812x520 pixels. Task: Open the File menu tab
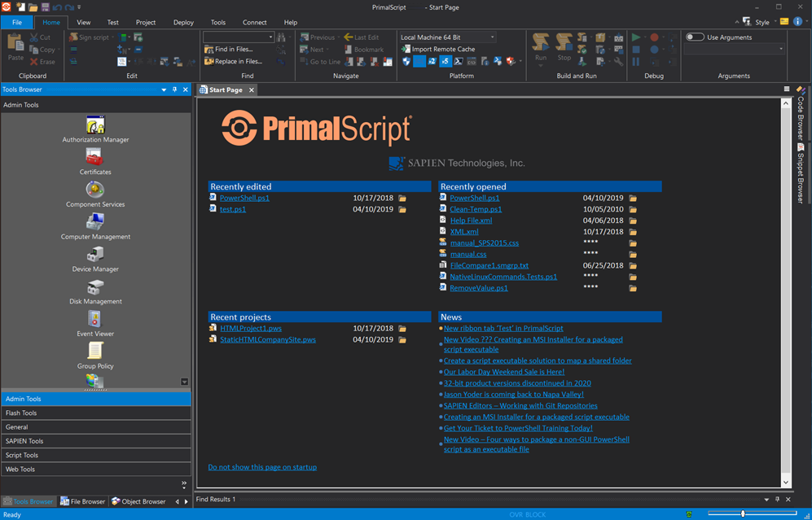[17, 22]
